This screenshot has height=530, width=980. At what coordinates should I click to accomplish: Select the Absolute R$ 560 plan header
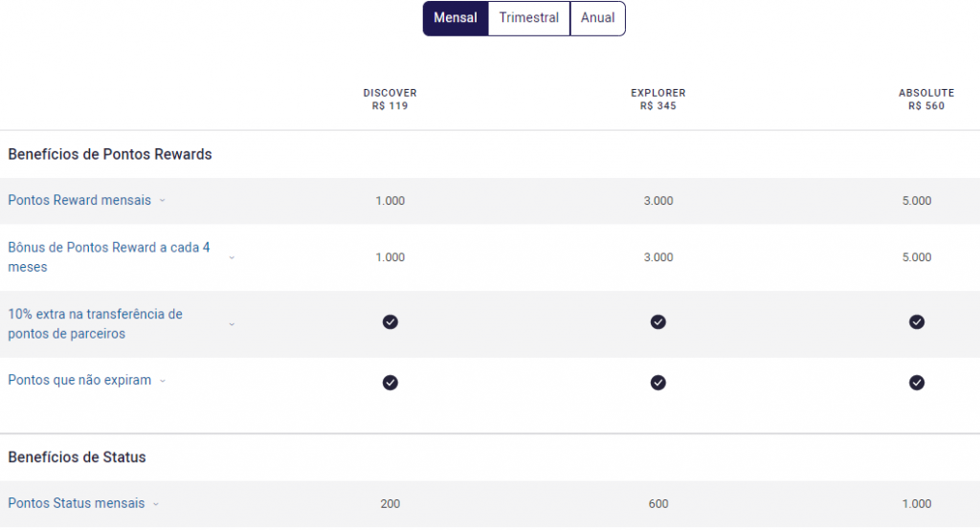click(x=925, y=99)
